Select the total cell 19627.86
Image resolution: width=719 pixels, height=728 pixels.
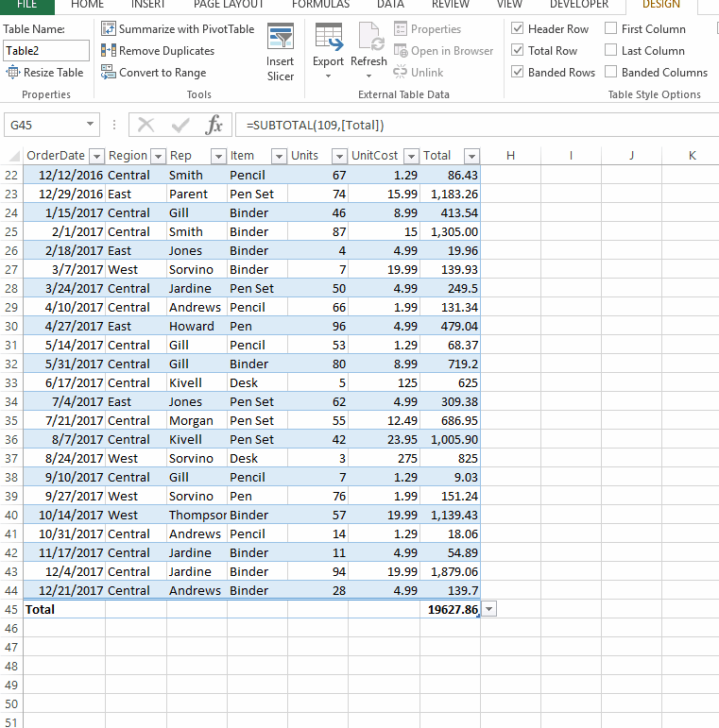[x=450, y=609]
